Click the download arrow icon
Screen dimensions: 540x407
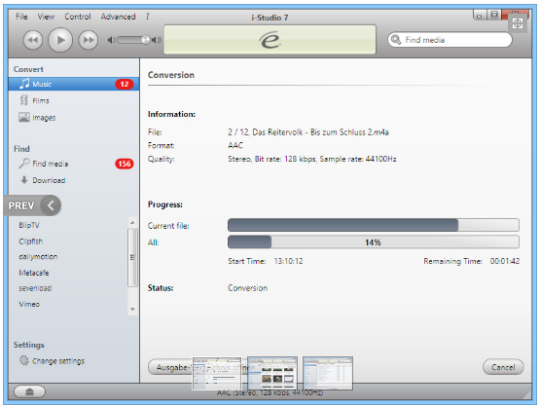(24, 180)
